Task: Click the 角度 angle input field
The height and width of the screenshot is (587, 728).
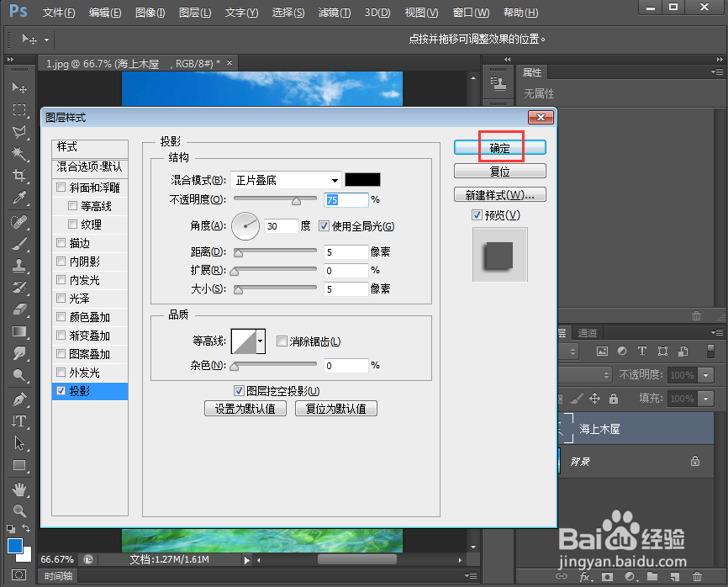Action: (281, 226)
